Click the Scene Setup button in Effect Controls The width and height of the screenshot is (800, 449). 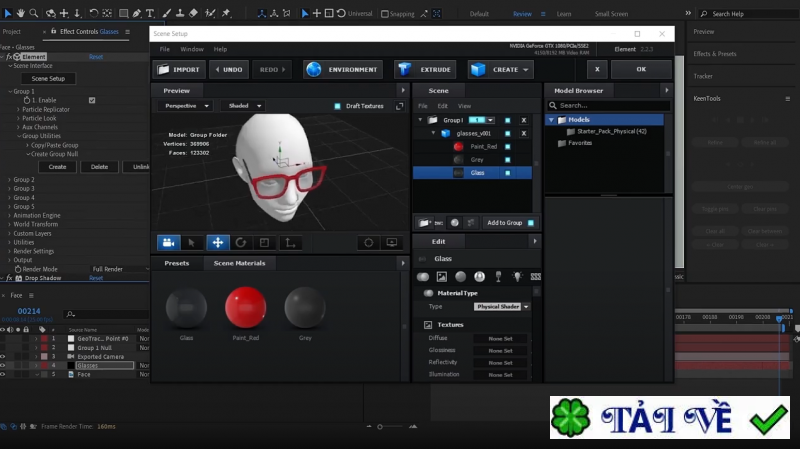click(48, 78)
